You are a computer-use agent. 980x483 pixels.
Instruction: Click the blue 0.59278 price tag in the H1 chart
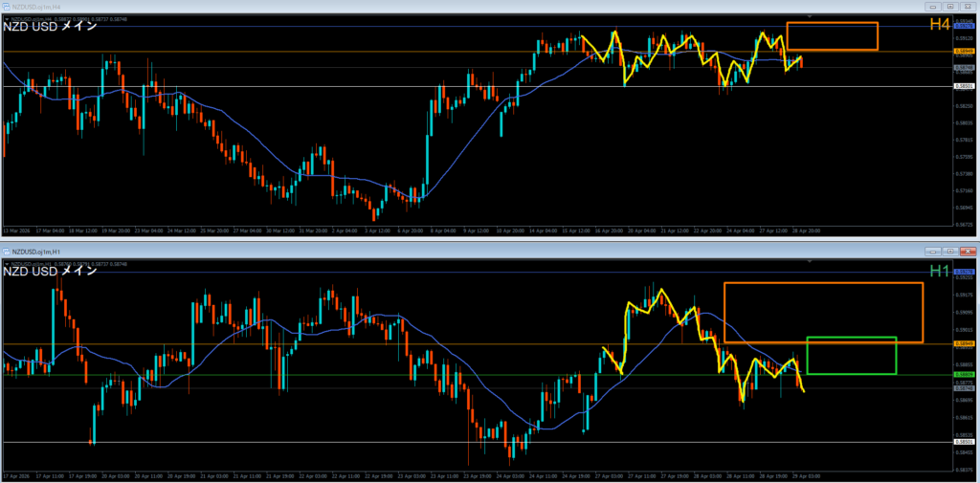coord(963,273)
